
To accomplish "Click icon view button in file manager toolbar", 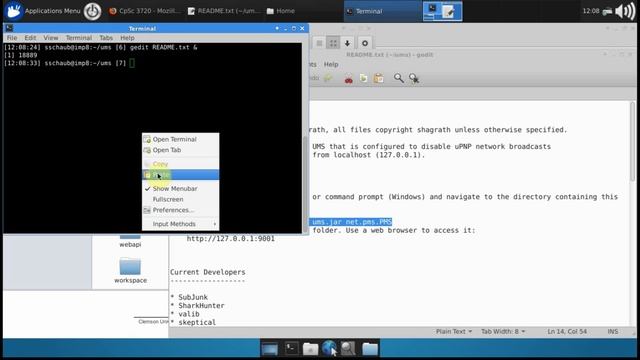I will 333,43.
